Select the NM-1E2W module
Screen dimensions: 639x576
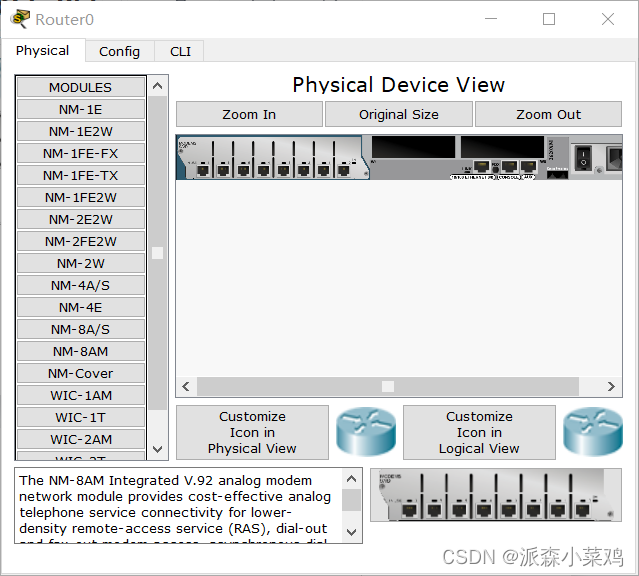tap(81, 131)
